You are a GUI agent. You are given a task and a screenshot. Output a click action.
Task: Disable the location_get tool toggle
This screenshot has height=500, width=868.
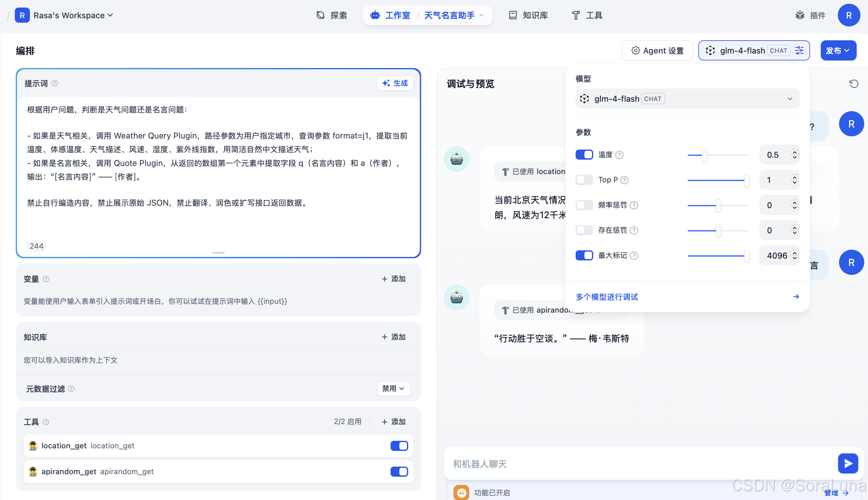(x=399, y=446)
